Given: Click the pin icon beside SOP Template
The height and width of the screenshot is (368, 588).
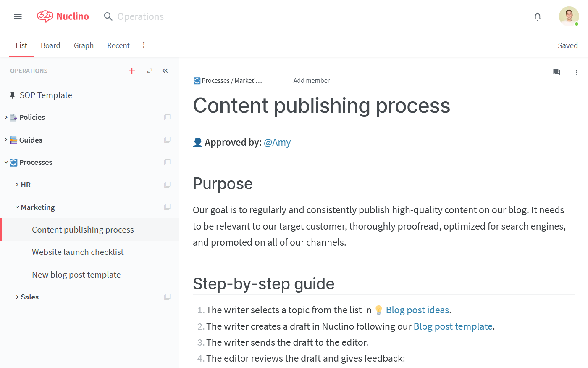Looking at the screenshot, I should pyautogui.click(x=13, y=95).
